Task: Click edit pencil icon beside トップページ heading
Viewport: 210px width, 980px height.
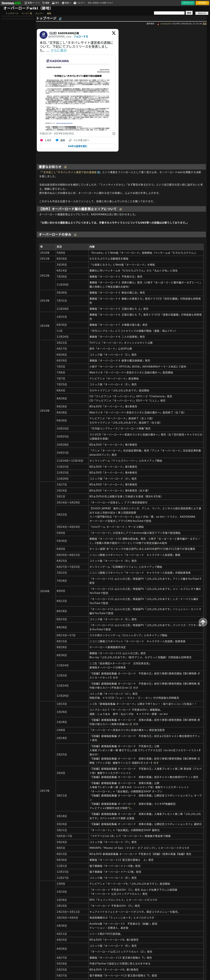Action: tap(60, 19)
